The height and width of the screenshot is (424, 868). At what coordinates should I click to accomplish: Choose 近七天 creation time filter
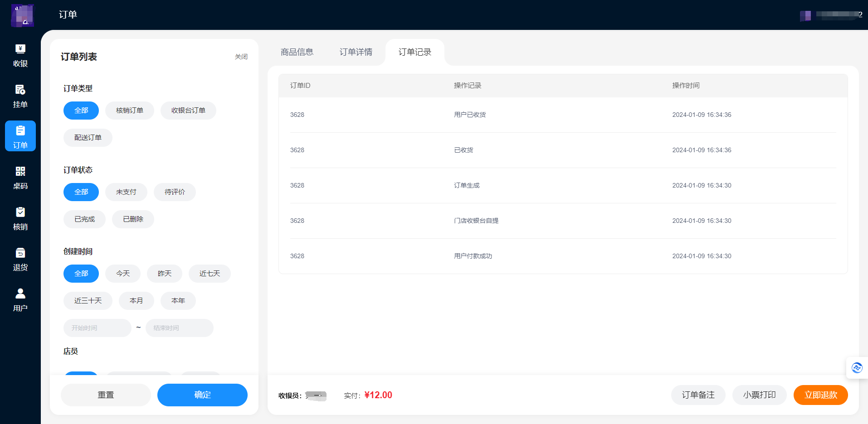tap(210, 274)
